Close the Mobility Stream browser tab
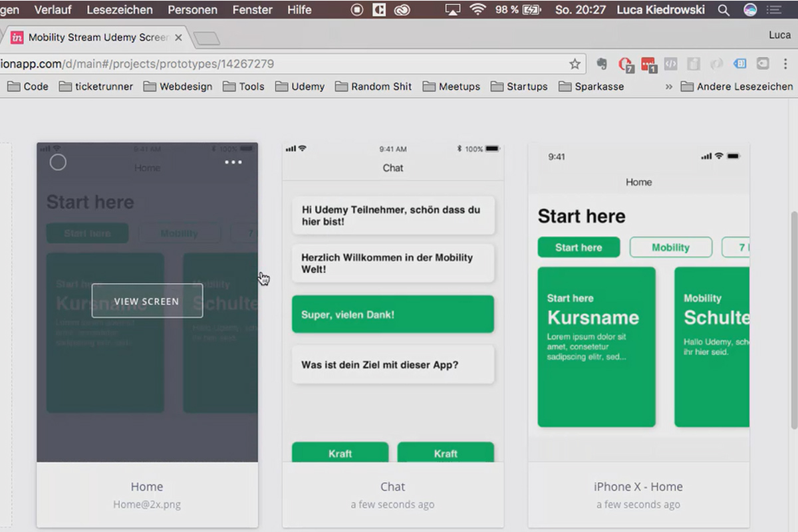This screenshot has height=532, width=798. point(178,37)
